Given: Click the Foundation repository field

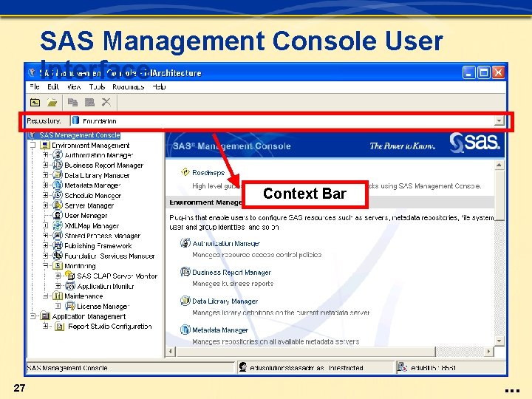Looking at the screenshot, I should point(283,120).
